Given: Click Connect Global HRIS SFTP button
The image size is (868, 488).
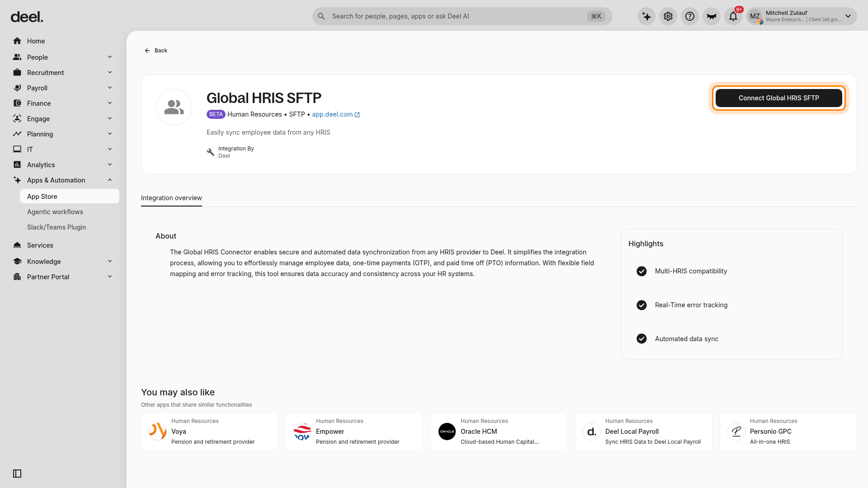Looking at the screenshot, I should [779, 98].
